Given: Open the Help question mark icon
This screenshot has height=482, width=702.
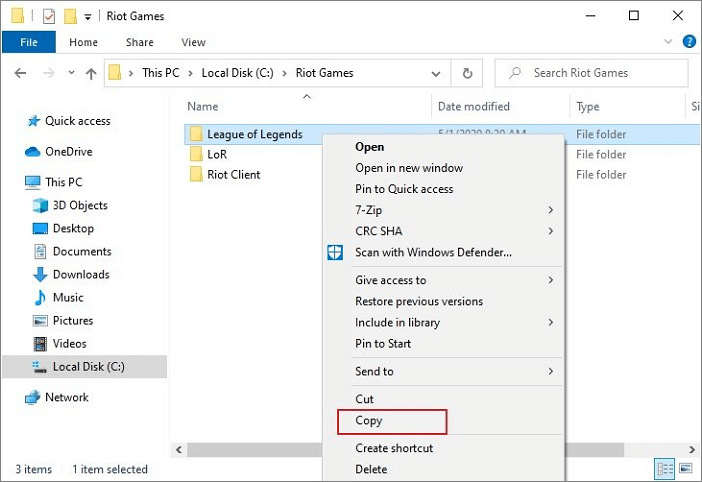Looking at the screenshot, I should tap(688, 42).
